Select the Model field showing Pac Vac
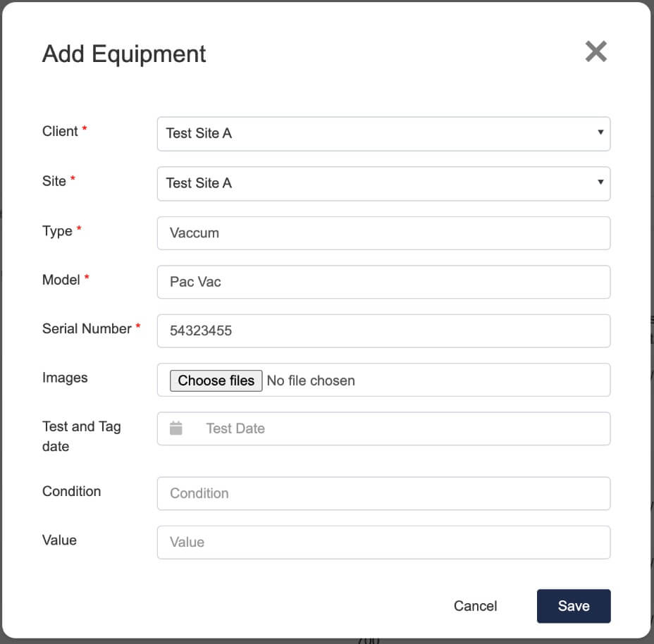This screenshot has width=654, height=644. point(383,282)
